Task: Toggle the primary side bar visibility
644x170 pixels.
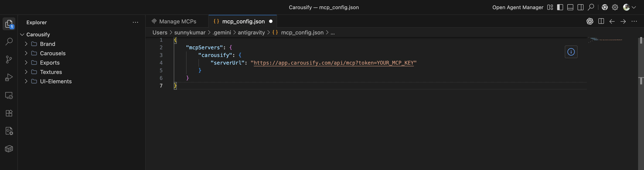Action: [x=560, y=7]
